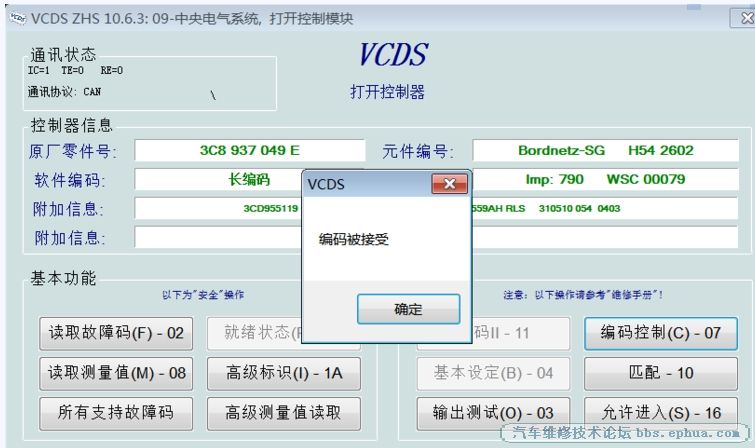The width and height of the screenshot is (755, 448).
Task: Click the 注意: 以下操作请参考"维修手册" note
Action: coord(583,295)
